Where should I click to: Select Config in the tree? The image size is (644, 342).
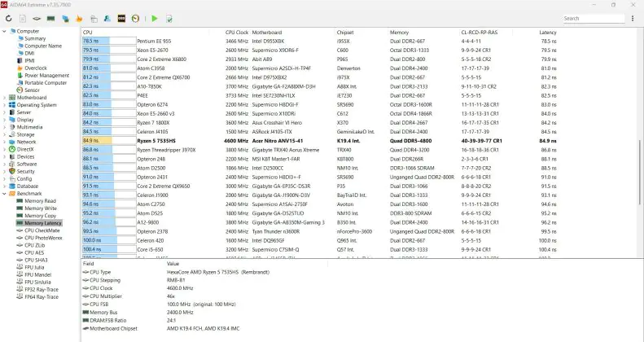(x=24, y=179)
